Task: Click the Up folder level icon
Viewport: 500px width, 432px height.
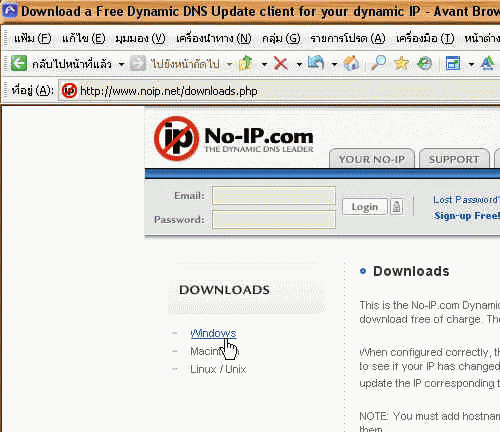Action: (246, 63)
